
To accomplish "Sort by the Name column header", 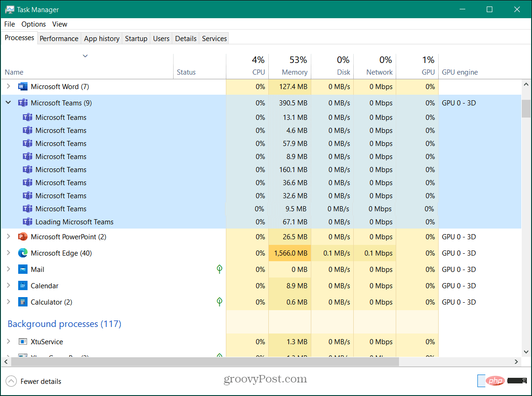I will pyautogui.click(x=87, y=66).
